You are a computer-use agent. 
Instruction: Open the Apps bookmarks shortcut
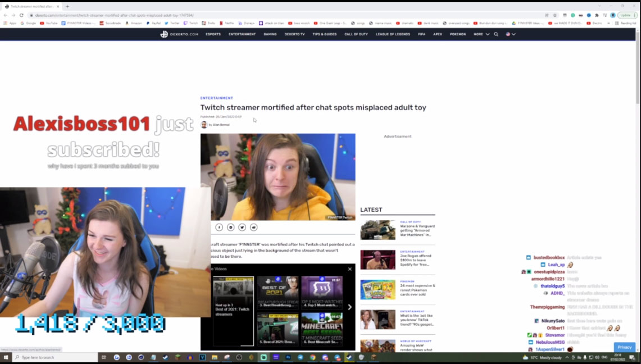click(x=10, y=23)
